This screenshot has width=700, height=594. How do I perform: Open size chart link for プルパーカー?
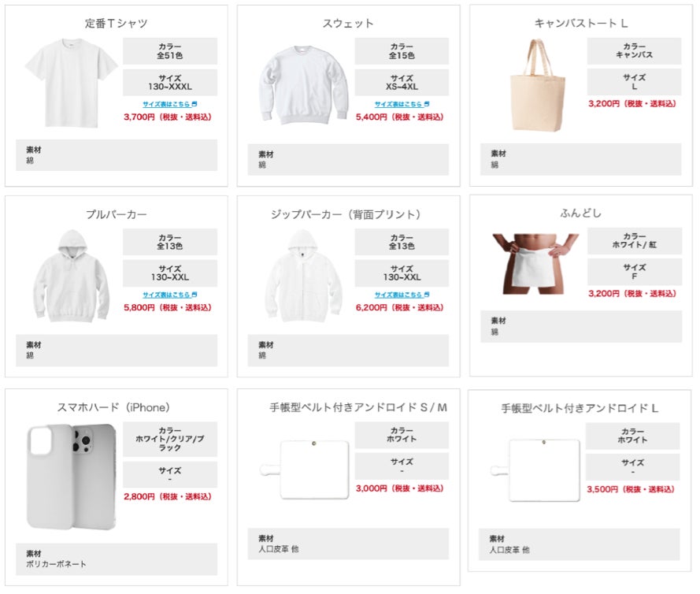(x=166, y=295)
